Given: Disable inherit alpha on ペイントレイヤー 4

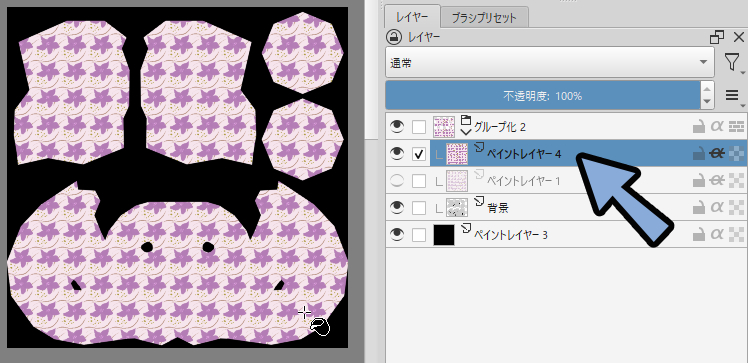Looking at the screenshot, I should (717, 154).
